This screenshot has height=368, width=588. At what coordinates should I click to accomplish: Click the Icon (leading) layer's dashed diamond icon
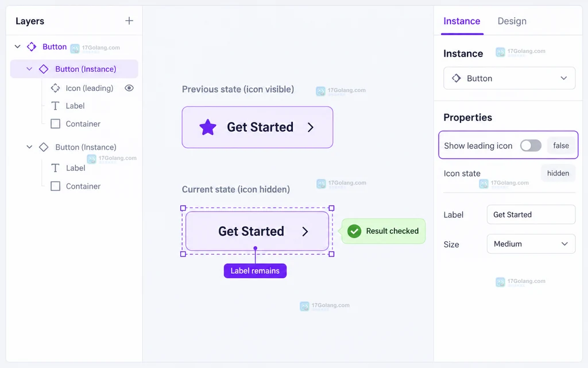tap(55, 88)
